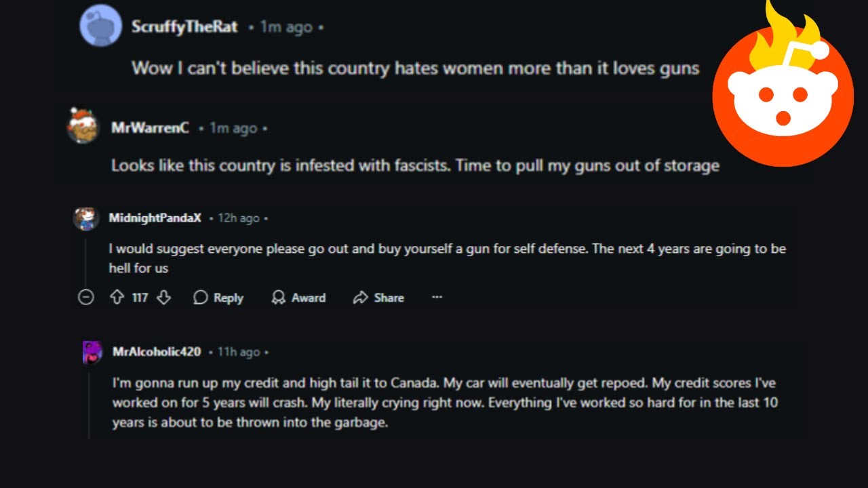Click the 11h ago timestamp
The height and width of the screenshot is (488, 868).
point(239,352)
